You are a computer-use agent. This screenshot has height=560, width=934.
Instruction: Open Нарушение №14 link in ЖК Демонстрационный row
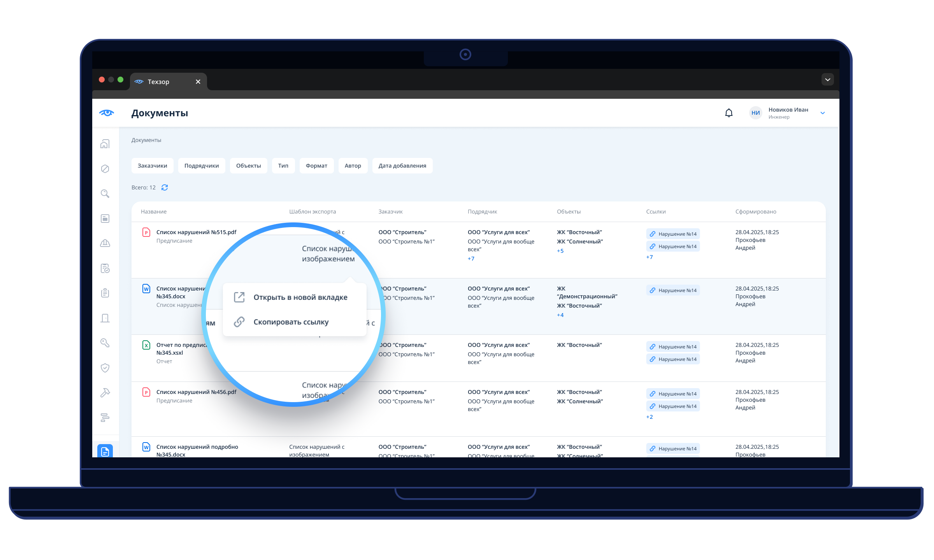(673, 290)
